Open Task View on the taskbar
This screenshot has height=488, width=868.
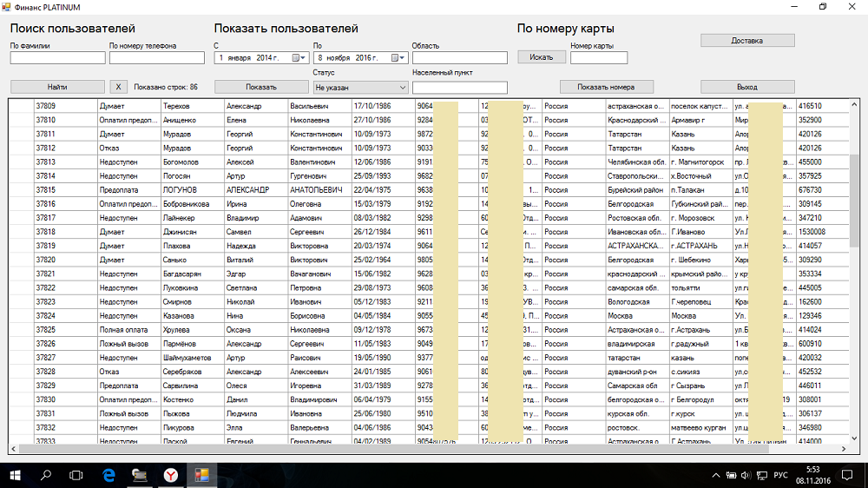[76, 475]
